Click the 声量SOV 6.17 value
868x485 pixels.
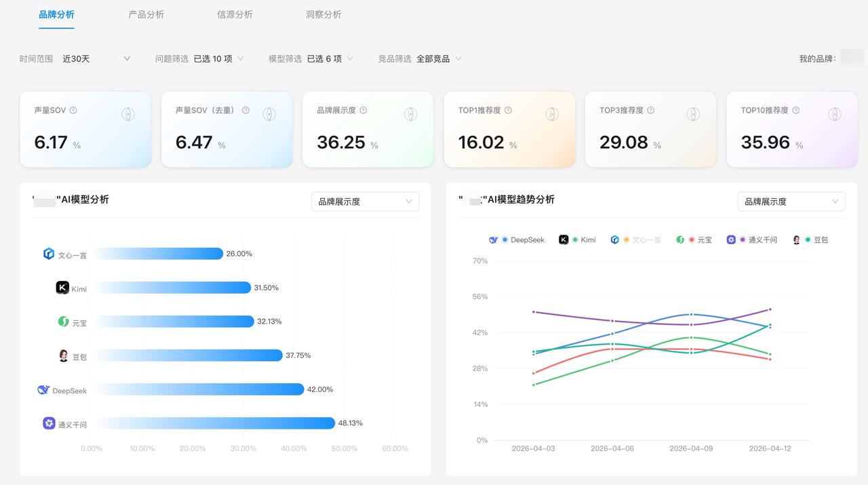point(51,142)
